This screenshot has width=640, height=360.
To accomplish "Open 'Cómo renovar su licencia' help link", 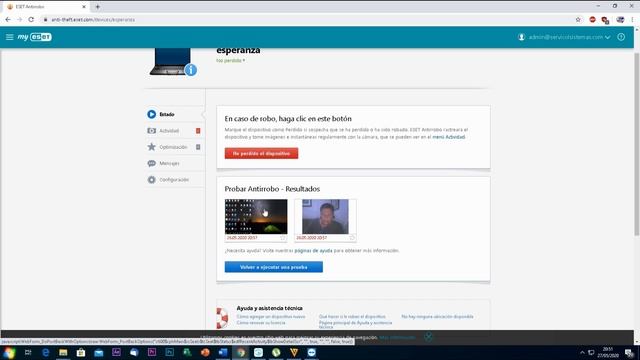I will 261,323.
